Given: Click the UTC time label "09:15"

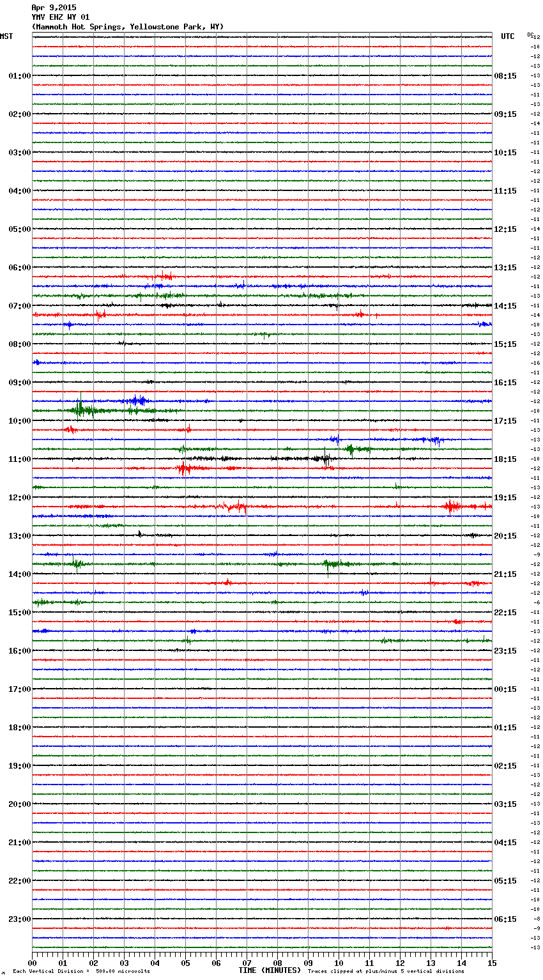Looking at the screenshot, I should (x=505, y=114).
